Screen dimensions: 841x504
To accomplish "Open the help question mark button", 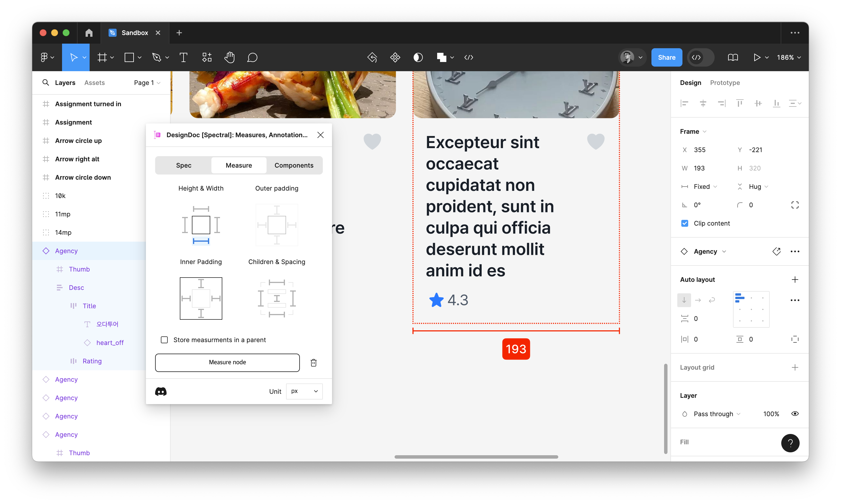I will (x=790, y=443).
